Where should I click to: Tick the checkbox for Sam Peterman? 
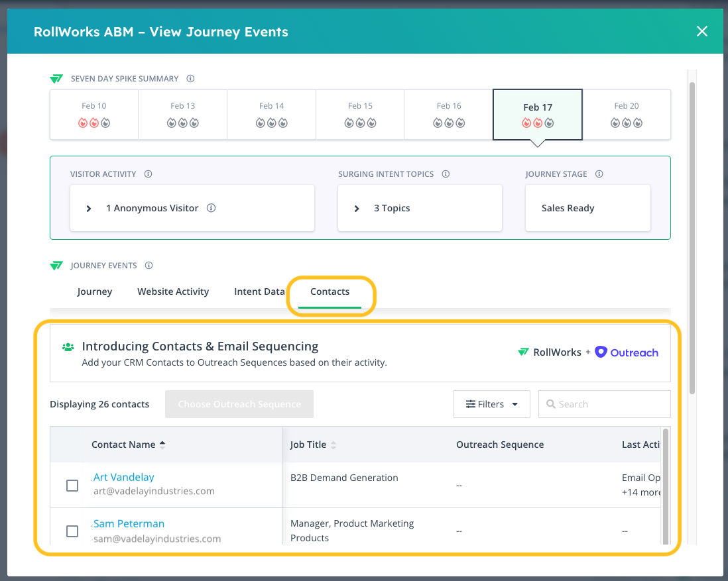(72, 531)
